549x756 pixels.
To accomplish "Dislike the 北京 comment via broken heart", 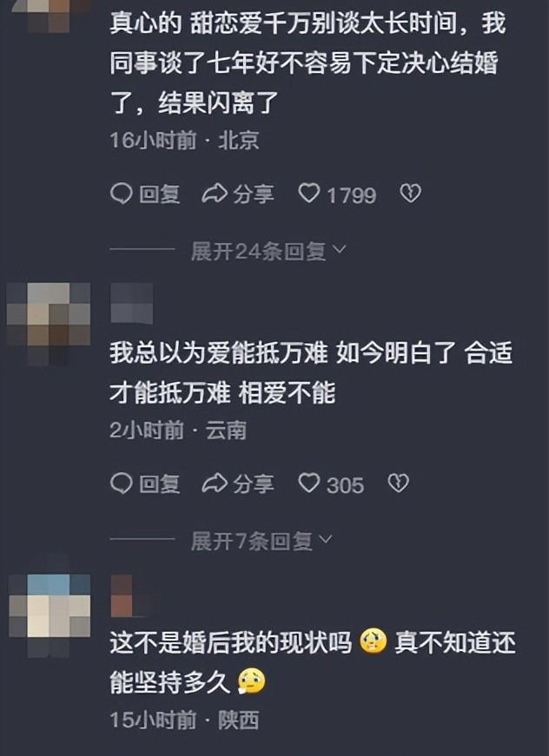I will (x=411, y=194).
